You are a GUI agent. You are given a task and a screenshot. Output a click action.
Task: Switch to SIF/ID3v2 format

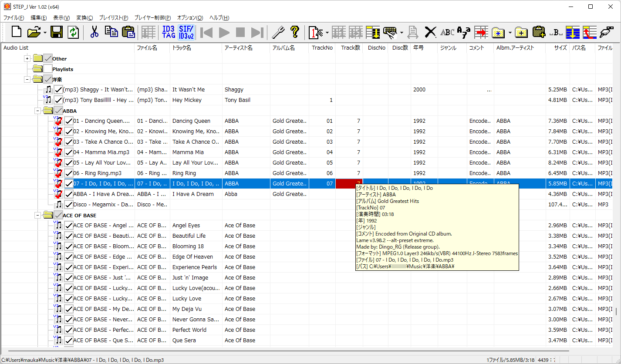(x=186, y=32)
